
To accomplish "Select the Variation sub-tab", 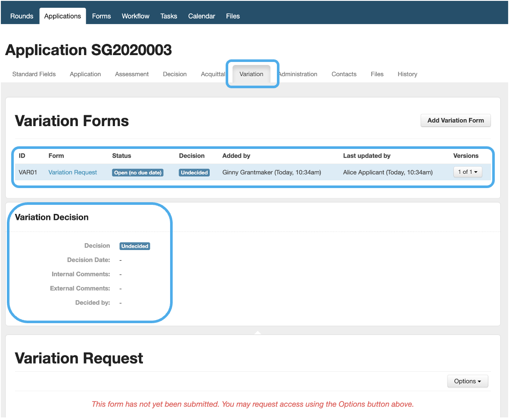I will click(x=251, y=74).
